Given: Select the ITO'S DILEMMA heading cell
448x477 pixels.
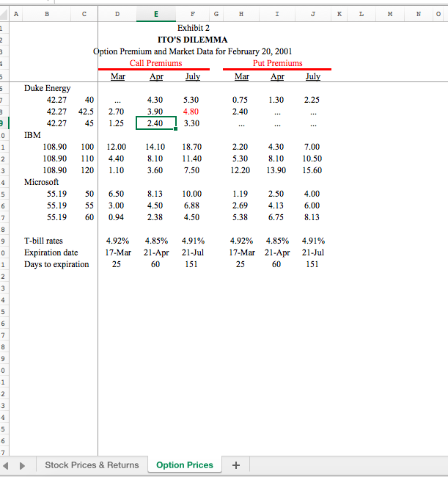Looking at the screenshot, I should (x=192, y=40).
